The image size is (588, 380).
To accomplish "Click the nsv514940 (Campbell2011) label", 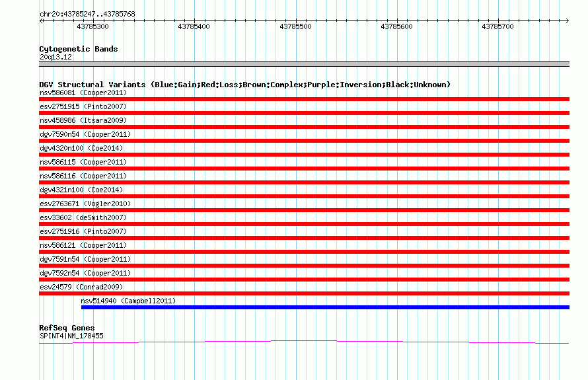I will [128, 301].
